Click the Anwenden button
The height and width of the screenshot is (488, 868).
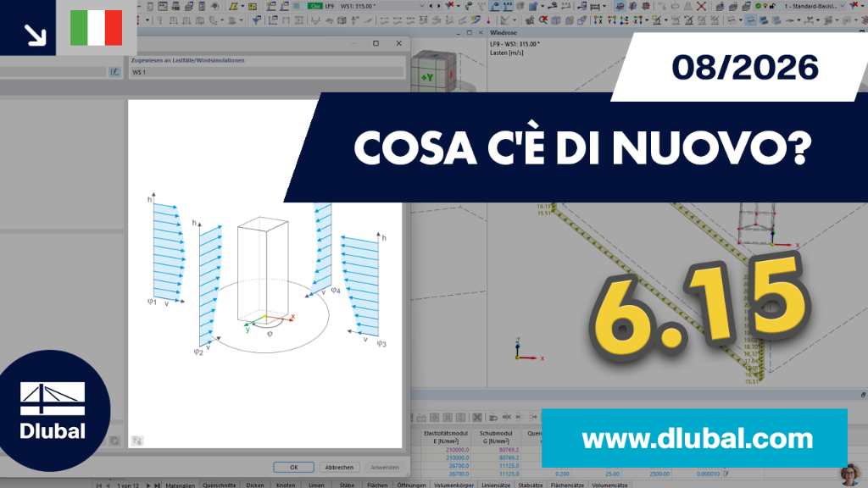point(384,467)
